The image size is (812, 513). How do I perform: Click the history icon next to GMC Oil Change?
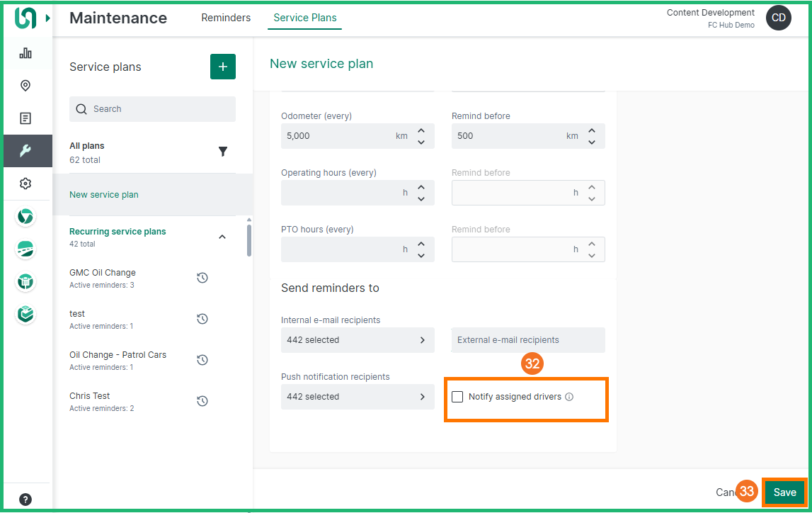202,278
